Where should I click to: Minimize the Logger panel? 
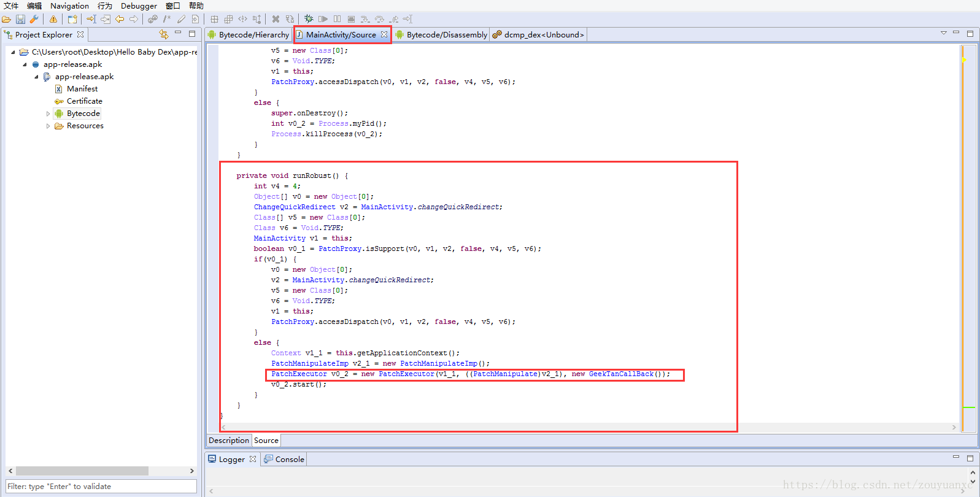(x=955, y=457)
